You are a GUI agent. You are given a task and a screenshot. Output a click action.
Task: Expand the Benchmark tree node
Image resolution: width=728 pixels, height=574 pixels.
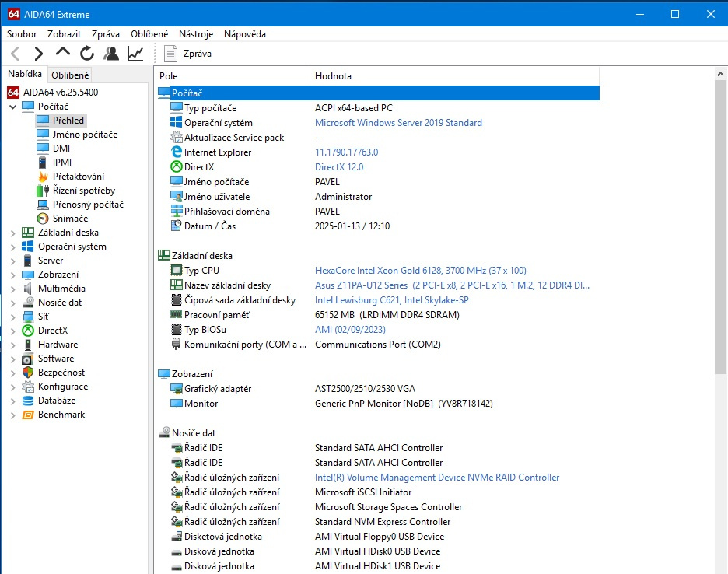pyautogui.click(x=13, y=415)
